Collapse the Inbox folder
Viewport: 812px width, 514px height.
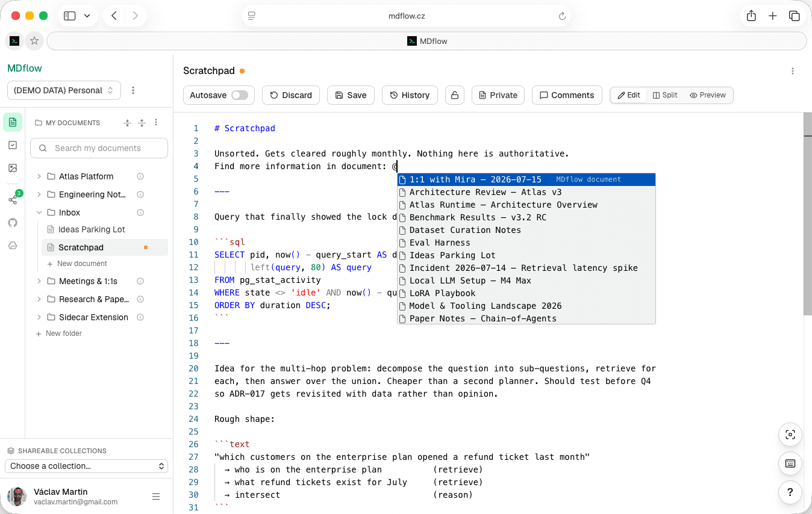click(39, 212)
